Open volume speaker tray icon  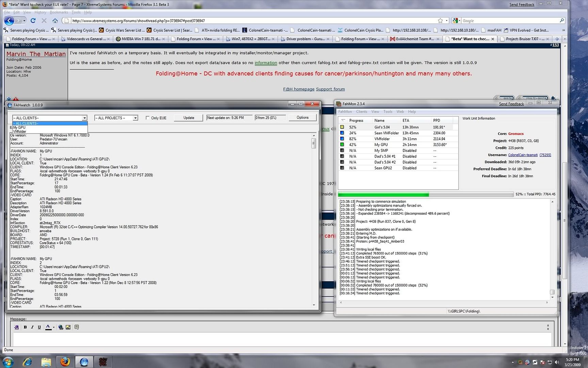tap(557, 362)
